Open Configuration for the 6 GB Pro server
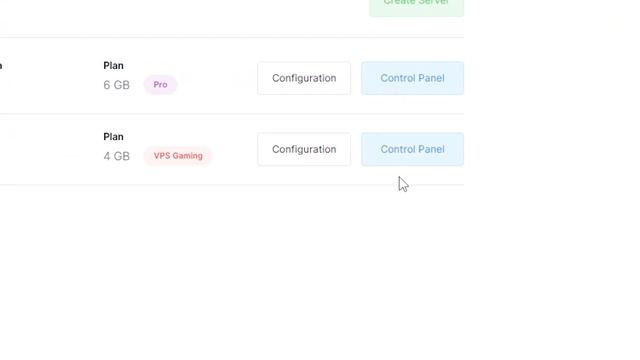The width and height of the screenshot is (640, 360). 304,78
